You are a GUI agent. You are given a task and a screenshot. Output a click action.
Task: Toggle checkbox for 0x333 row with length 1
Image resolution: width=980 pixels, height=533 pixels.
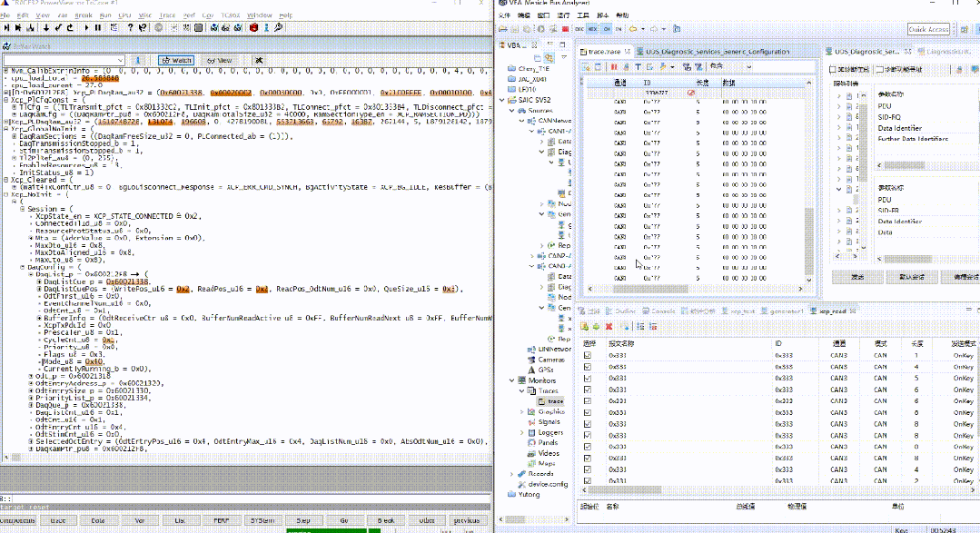[588, 356]
